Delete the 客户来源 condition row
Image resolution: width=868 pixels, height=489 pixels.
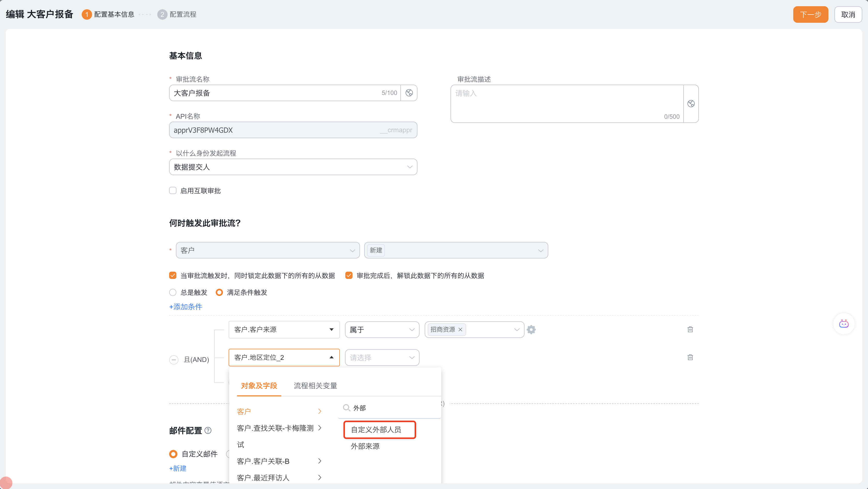690,330
